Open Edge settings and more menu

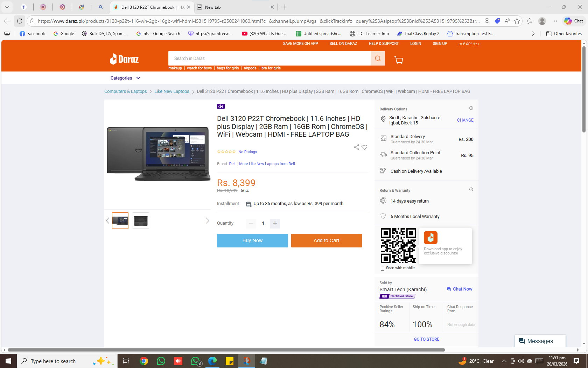coord(555,21)
